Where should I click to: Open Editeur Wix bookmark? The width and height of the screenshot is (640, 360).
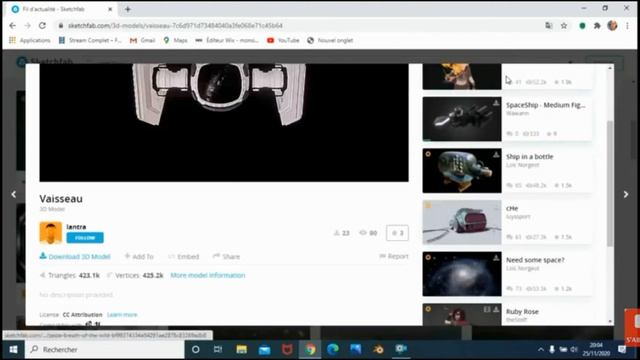pos(227,40)
